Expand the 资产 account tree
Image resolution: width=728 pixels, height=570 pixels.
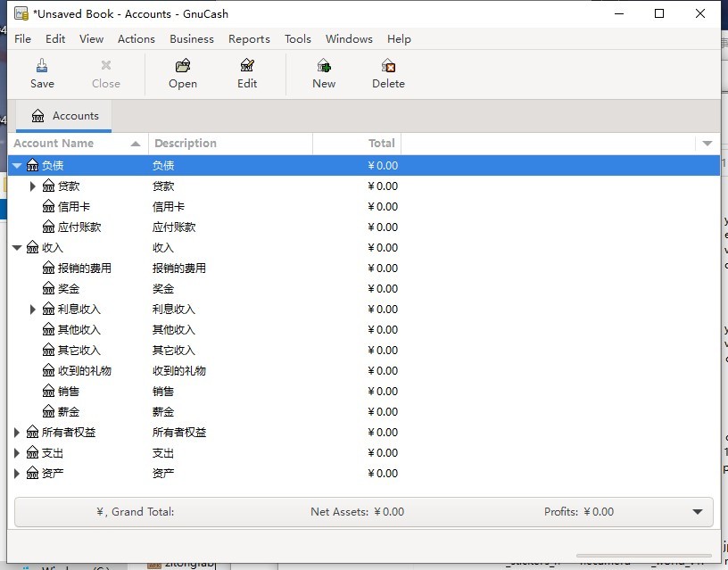pos(16,473)
